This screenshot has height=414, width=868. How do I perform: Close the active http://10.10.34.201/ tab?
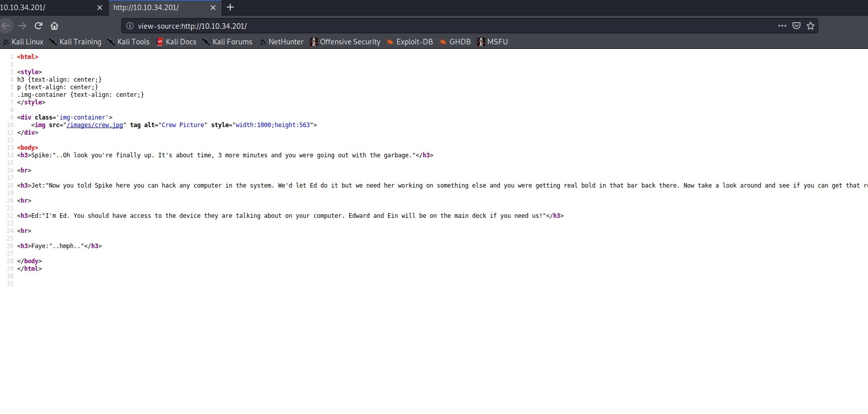pos(213,8)
